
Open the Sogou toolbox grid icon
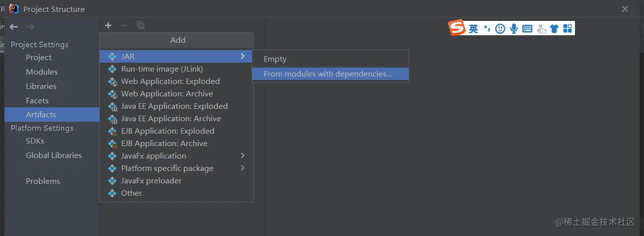coord(567,29)
